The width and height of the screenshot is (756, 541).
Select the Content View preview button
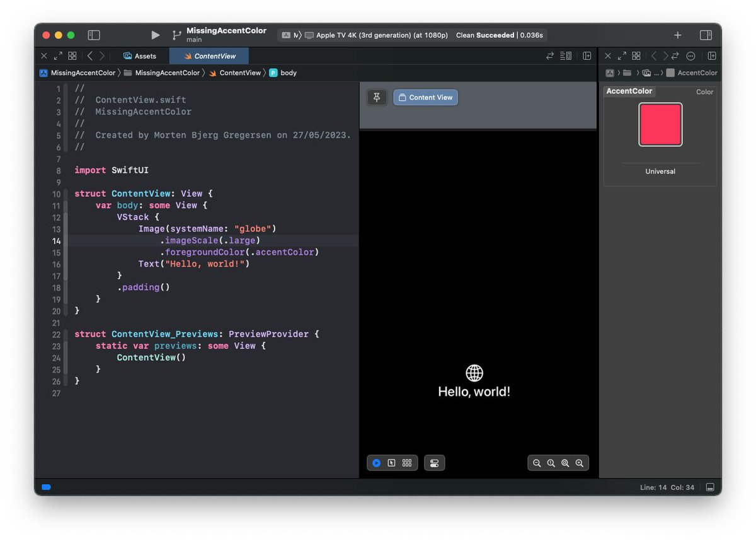point(426,98)
